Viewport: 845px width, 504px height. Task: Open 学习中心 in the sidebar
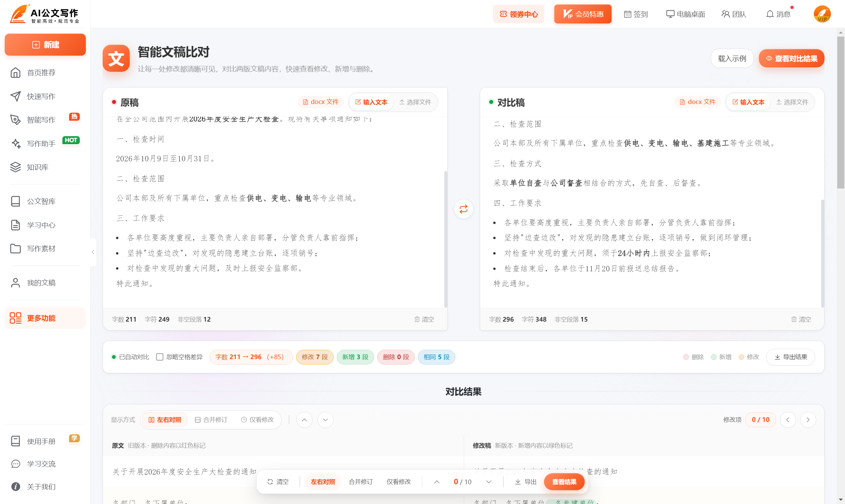[x=45, y=225]
